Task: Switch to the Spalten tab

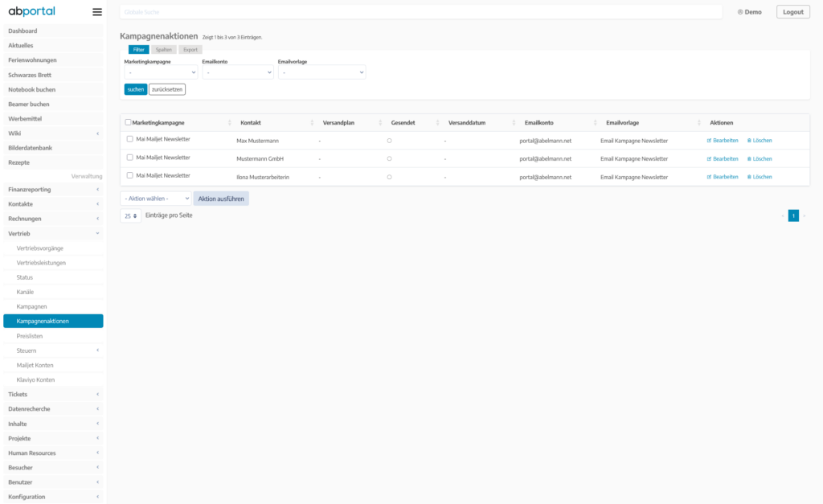Action: pyautogui.click(x=163, y=50)
